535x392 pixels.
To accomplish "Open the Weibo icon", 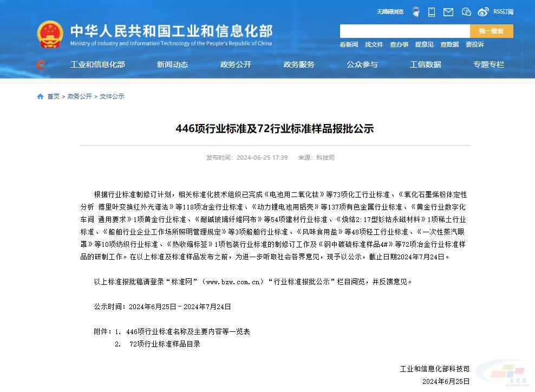I will [483, 12].
